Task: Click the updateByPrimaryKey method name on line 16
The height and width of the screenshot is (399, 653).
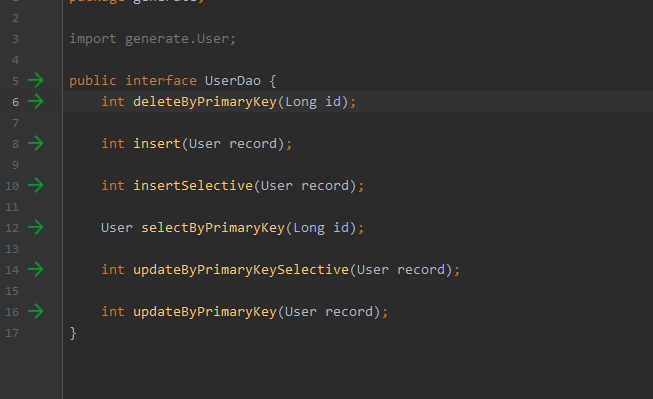Action: 205,312
